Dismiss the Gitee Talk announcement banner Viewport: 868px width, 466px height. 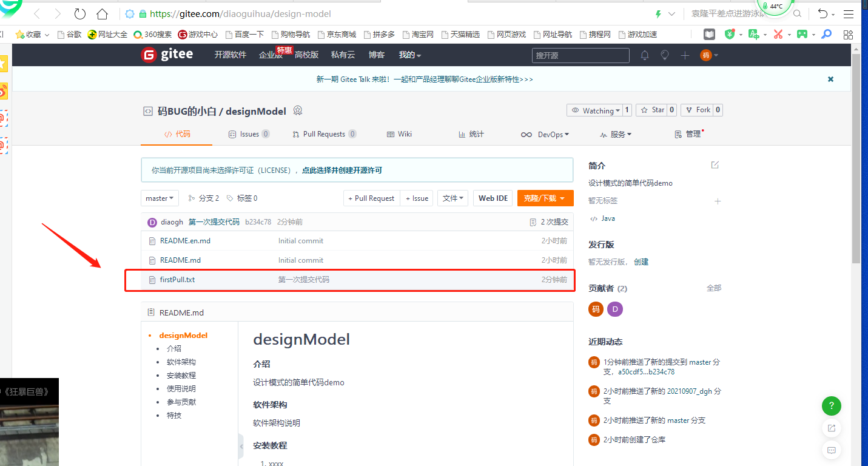pyautogui.click(x=829, y=79)
